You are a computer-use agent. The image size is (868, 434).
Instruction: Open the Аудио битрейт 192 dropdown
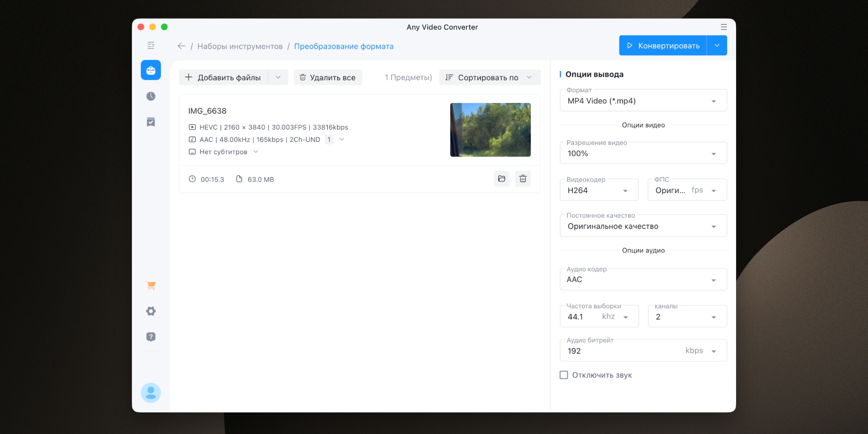point(643,351)
